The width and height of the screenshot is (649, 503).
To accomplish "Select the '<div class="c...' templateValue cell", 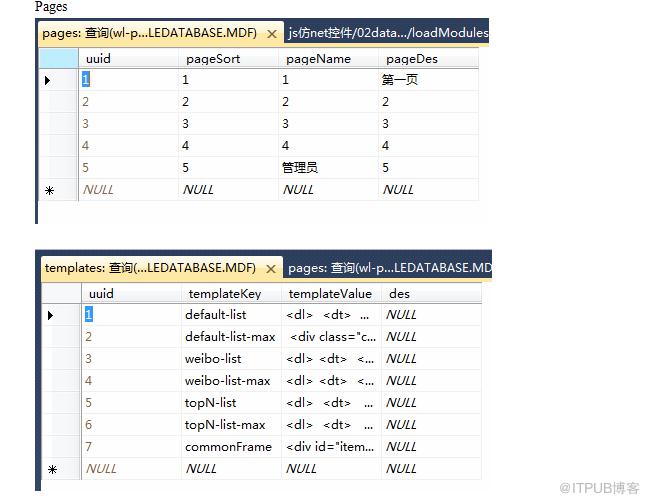I will (331, 337).
